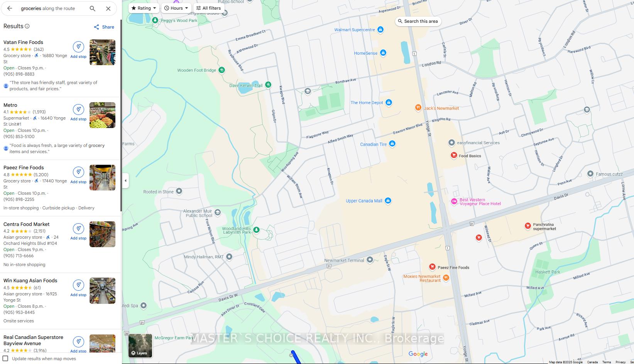Open the Win Kuang Asian Foods result
This screenshot has height=364, width=634.
(x=30, y=281)
